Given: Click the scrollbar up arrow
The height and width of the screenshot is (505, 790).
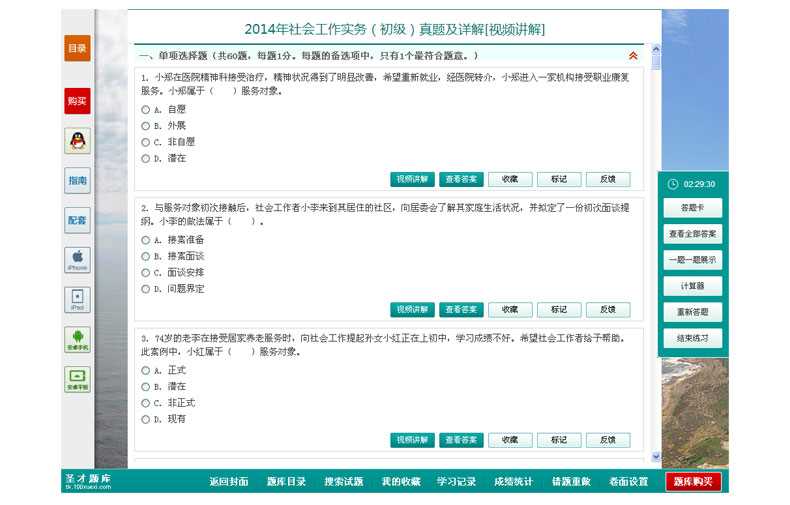Looking at the screenshot, I should 656,48.
